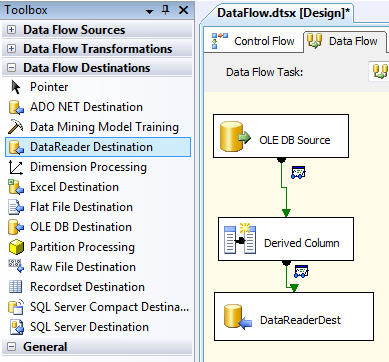This screenshot has width=389, height=362.
Task: Switch to the Control Flow tab
Action: click(x=253, y=41)
